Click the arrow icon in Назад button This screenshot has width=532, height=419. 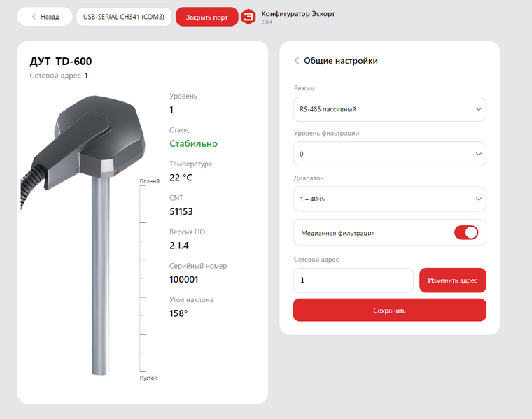pos(34,17)
